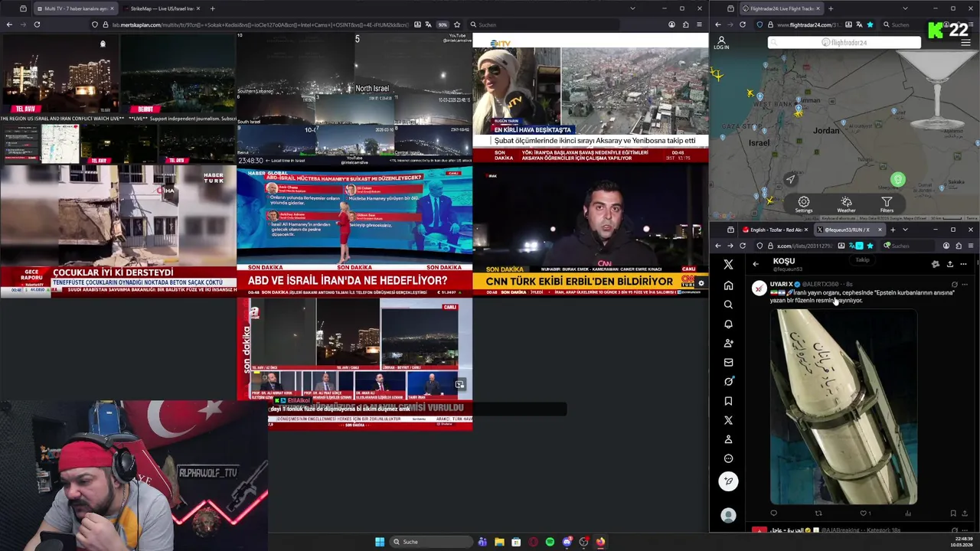Reply to the UYARI X post

click(773, 514)
